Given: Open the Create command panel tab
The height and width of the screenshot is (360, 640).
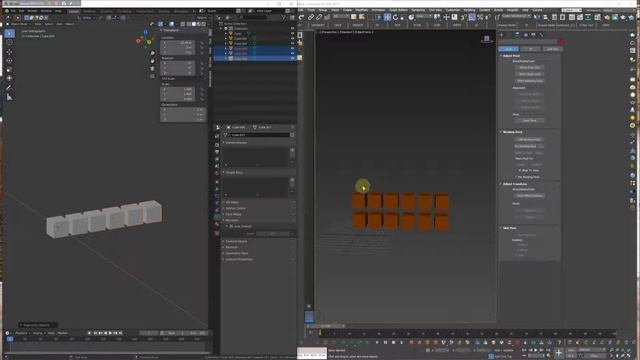Looking at the screenshot, I should [x=502, y=35].
